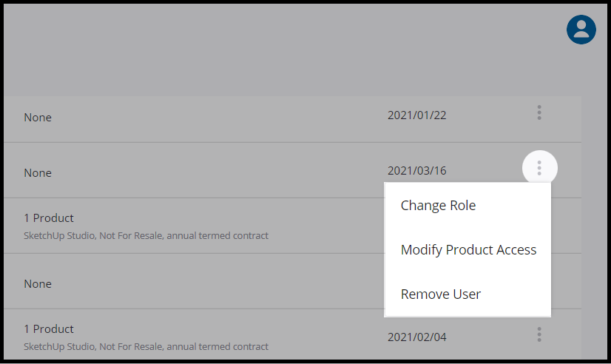Click "1 Product" in the row below 2021/03/16

(49, 218)
